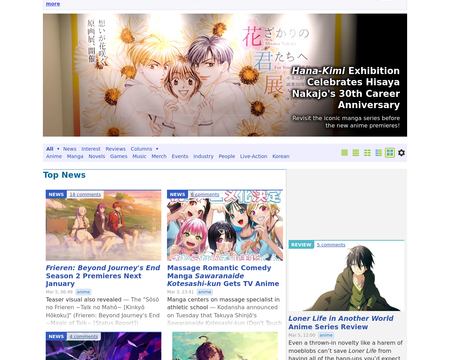Open comments link on Kotesashi-kun article
This screenshot has width=450, height=360.
point(205,194)
